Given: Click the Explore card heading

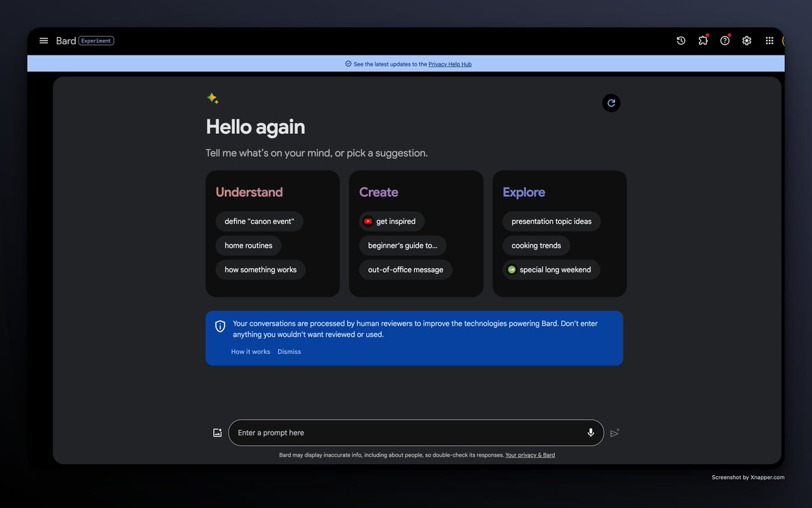Looking at the screenshot, I should click(524, 192).
